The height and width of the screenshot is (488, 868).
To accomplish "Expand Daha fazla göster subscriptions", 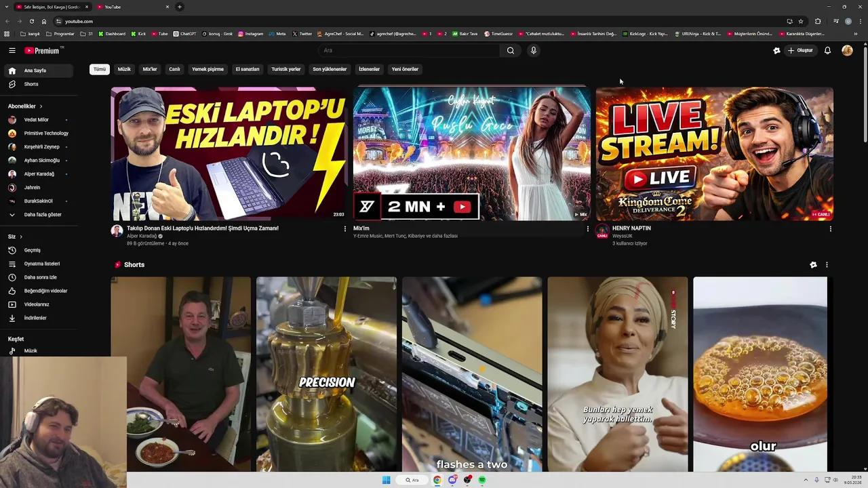I will click(38, 215).
